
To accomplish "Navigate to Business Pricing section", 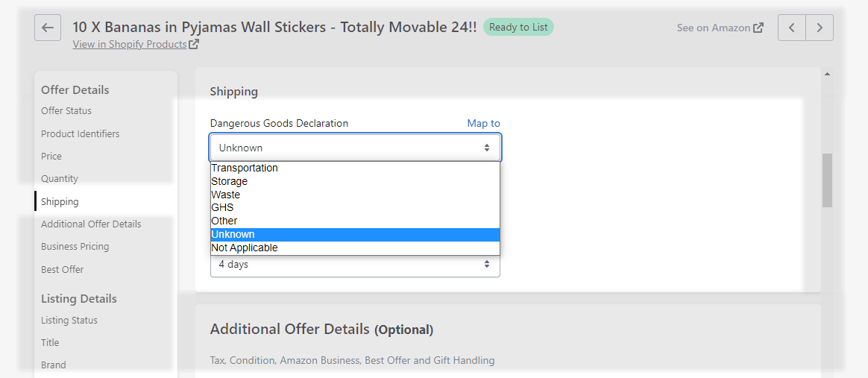I will point(75,246).
